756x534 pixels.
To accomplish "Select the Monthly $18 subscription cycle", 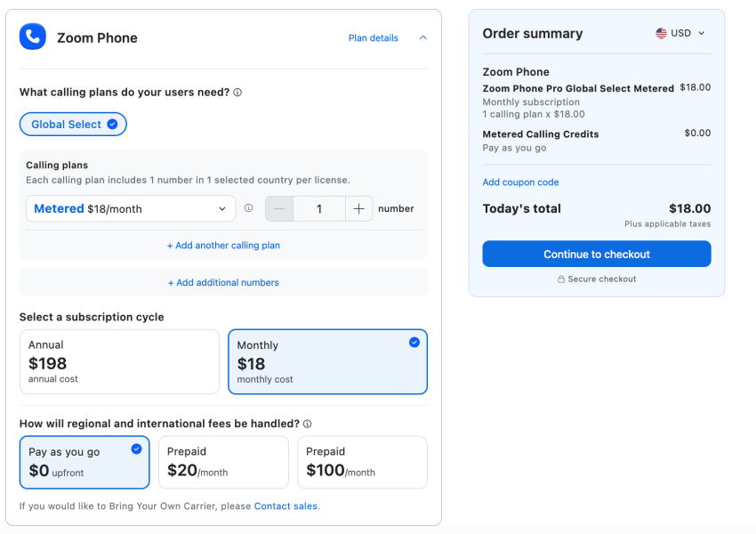I will (x=328, y=362).
